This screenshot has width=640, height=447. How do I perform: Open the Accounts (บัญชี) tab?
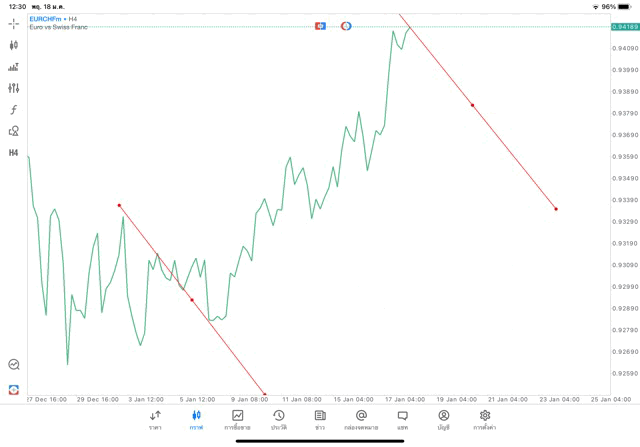coord(443,419)
